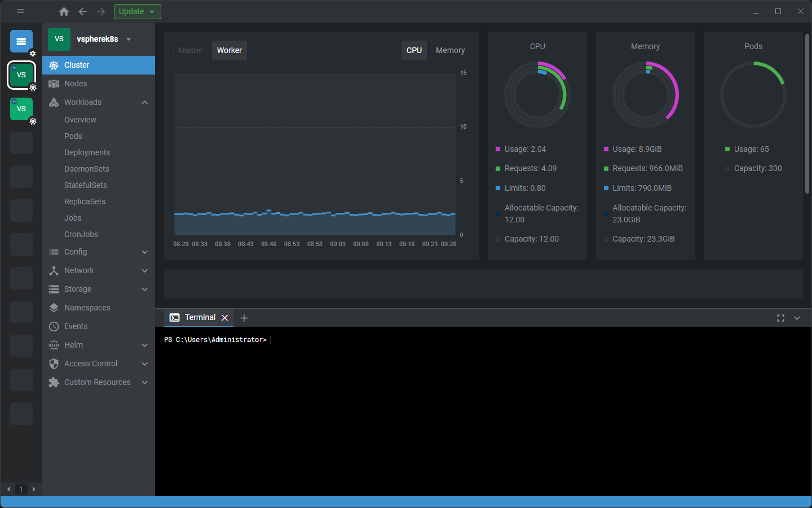
Task: Select the Terminal tab
Action: (x=200, y=318)
